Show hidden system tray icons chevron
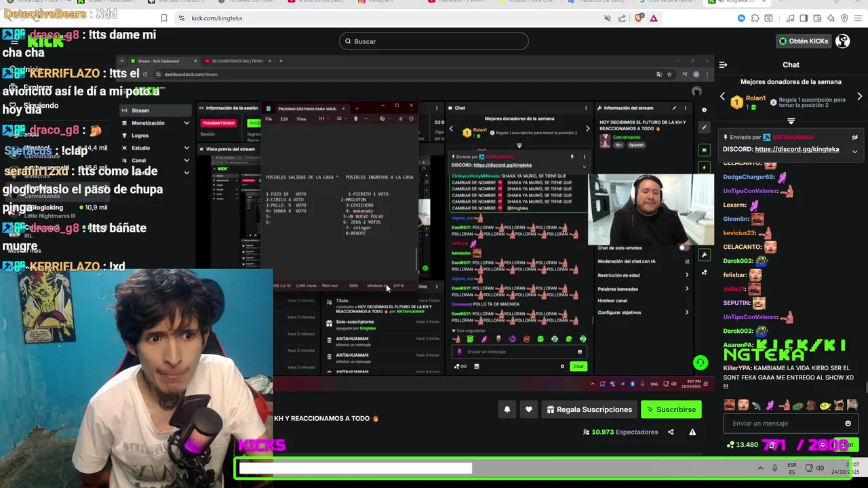868x488 pixels. point(760,468)
